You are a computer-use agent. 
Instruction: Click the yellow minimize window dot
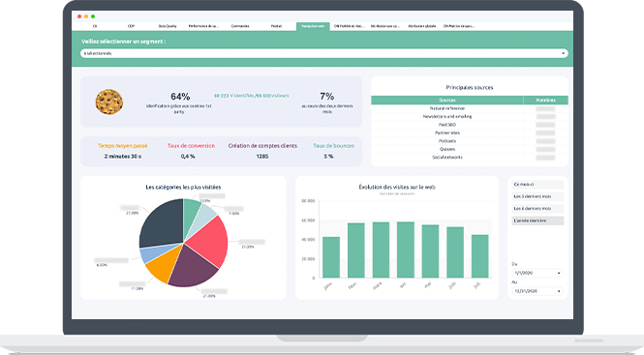(86, 16)
